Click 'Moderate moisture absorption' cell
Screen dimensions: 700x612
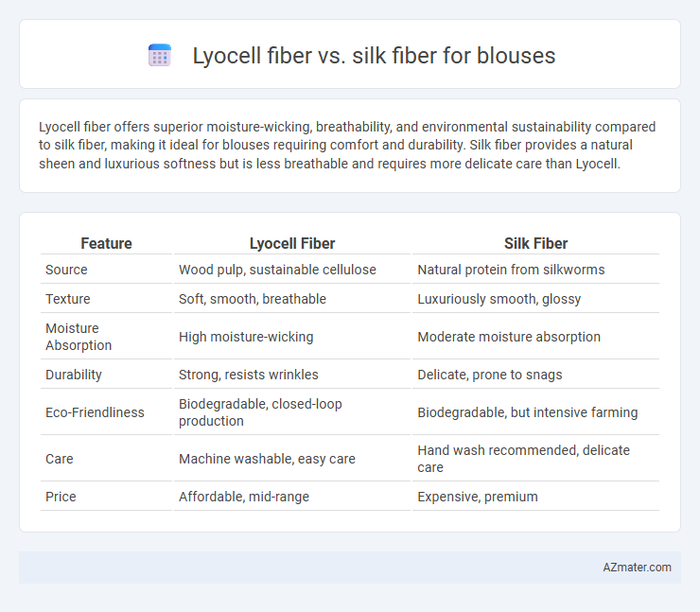(509, 337)
